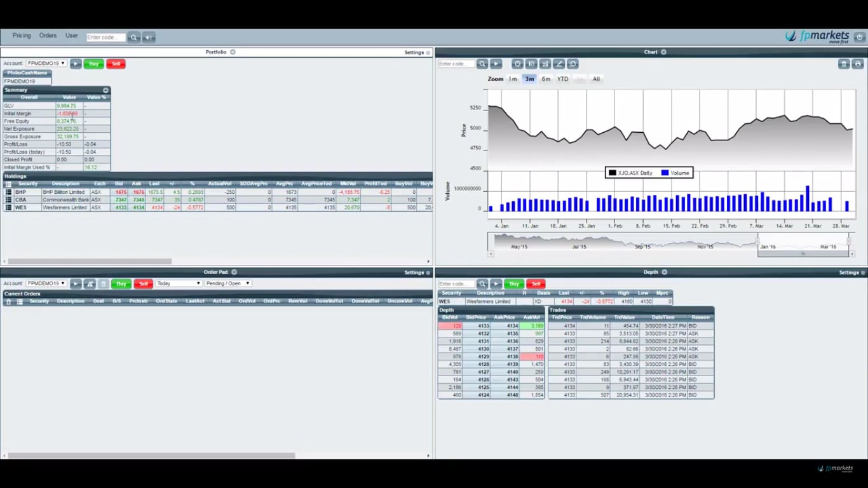Set chart zoom to 6m
Image resolution: width=868 pixels, height=488 pixels.
click(x=546, y=79)
